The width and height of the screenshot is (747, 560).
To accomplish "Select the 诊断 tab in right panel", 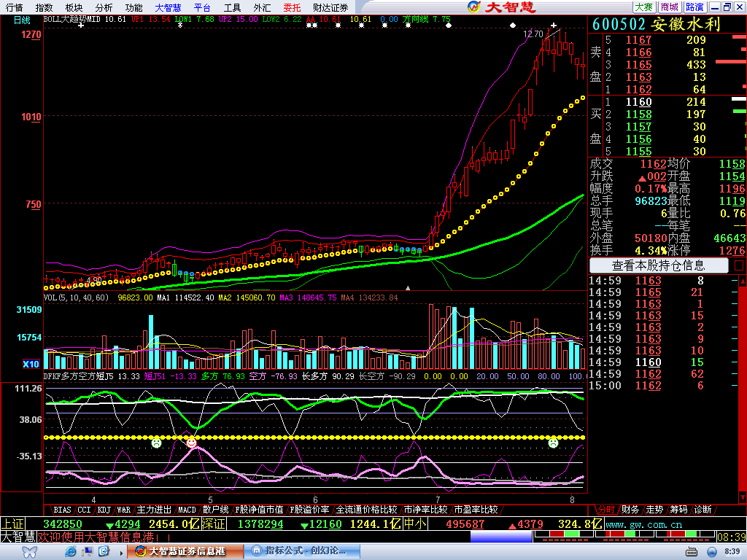I will [703, 510].
